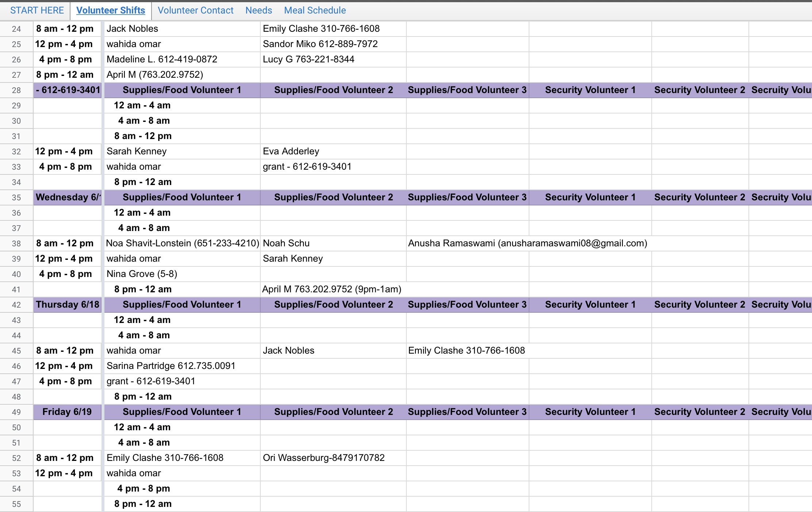Click April M 763.202.9752 (9pm-1am) cell
Screen dimensions: 812x512
pos(332,289)
